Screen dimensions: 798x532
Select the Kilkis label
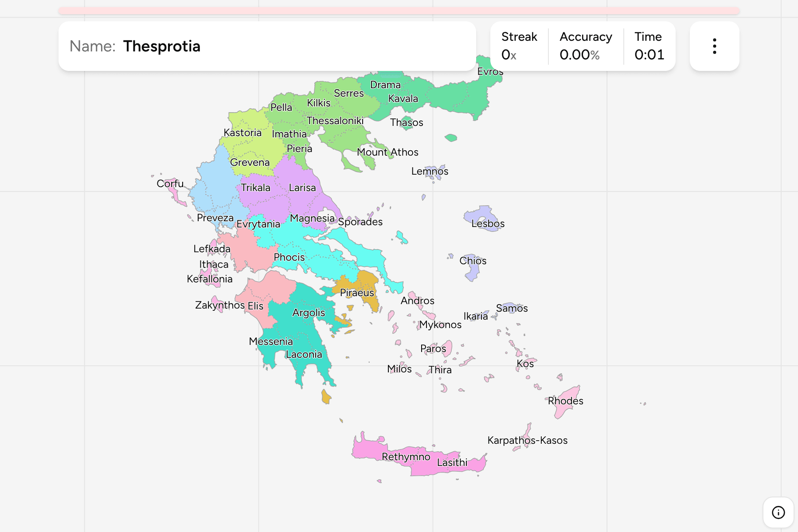pos(319,103)
